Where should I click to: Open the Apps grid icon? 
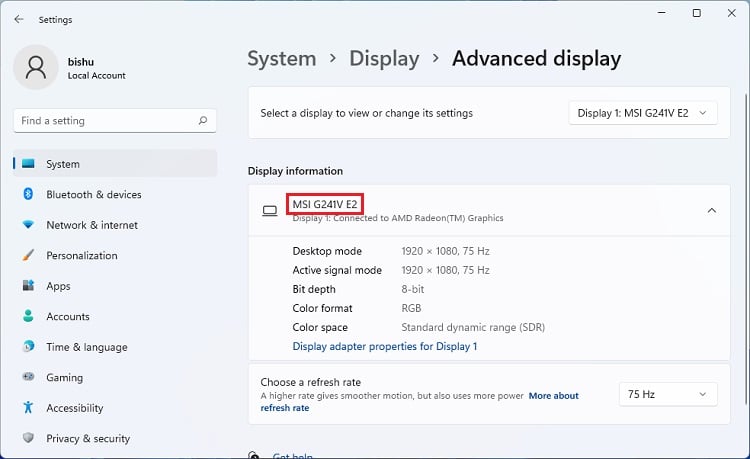tap(28, 286)
